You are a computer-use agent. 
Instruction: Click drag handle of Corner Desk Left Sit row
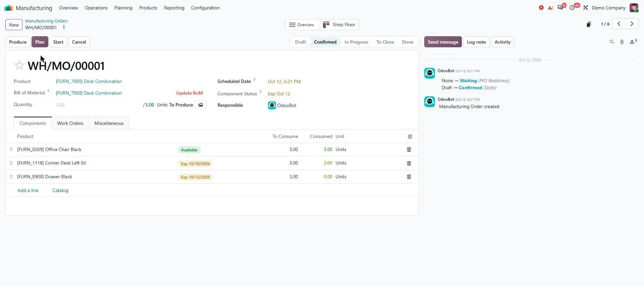click(x=11, y=163)
